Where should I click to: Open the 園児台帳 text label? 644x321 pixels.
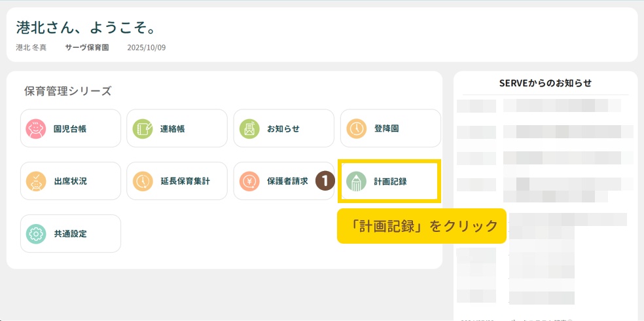(70, 129)
